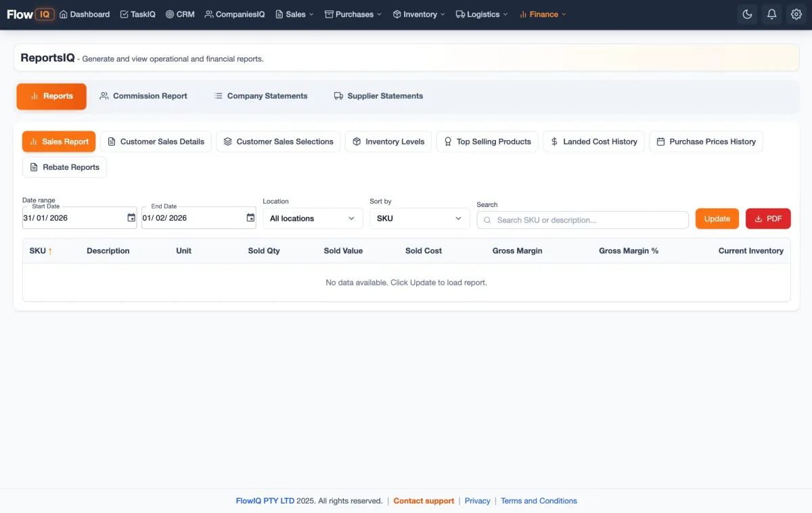
Task: Open Rebate Reports
Action: (x=64, y=167)
